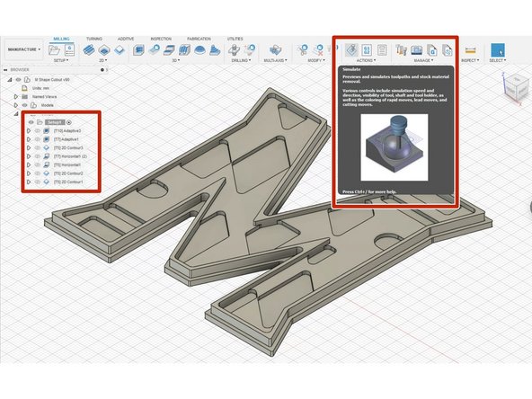532x399 pixels.
Task: Open the Tool Library icon in Manage
Action: pos(402,50)
